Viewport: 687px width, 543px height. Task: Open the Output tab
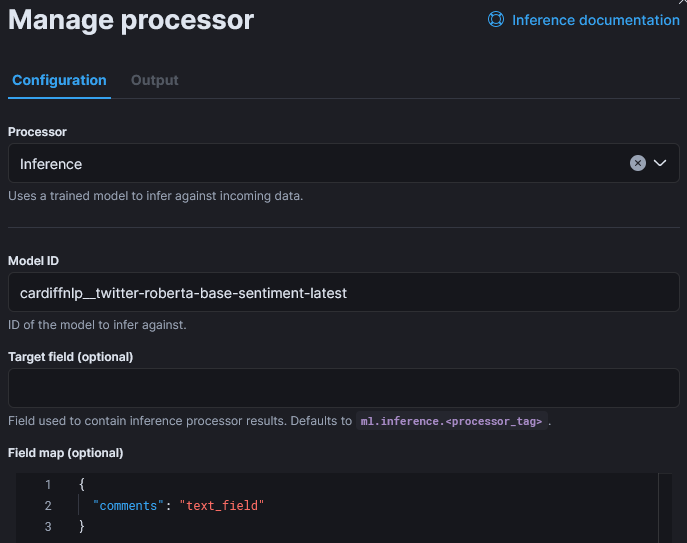tap(154, 80)
